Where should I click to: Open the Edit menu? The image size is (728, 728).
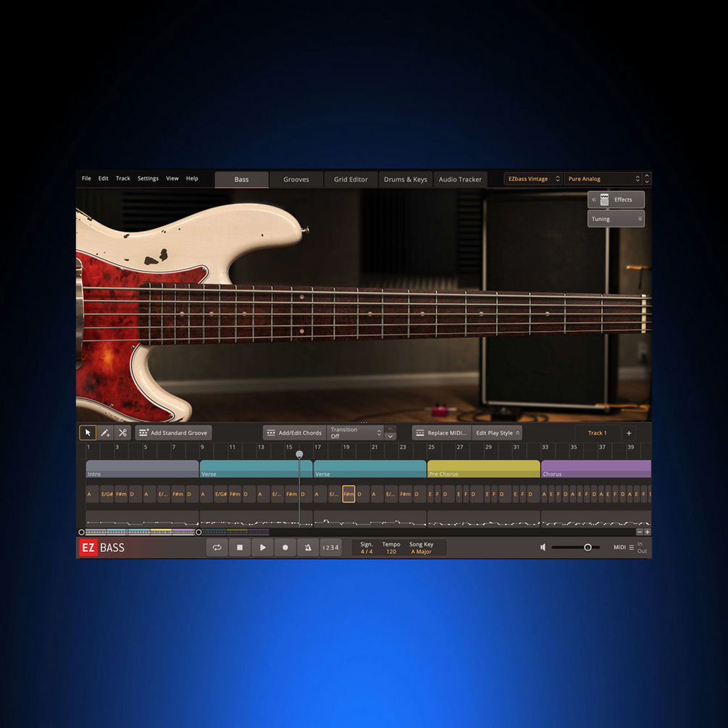point(103,178)
